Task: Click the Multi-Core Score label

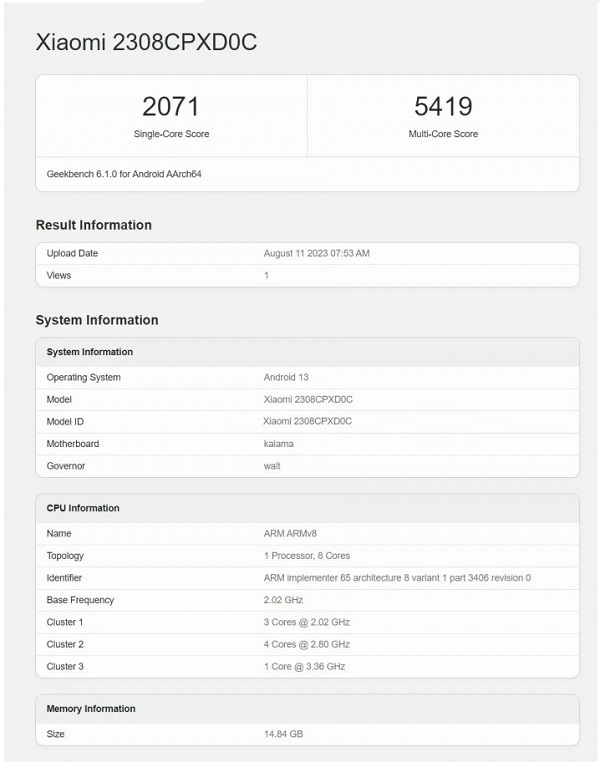Action: (x=443, y=134)
